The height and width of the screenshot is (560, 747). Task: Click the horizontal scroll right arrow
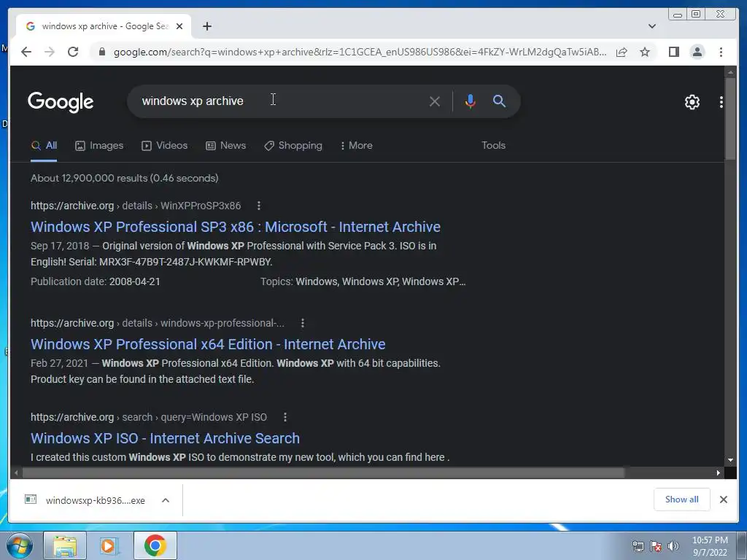pyautogui.click(x=719, y=472)
